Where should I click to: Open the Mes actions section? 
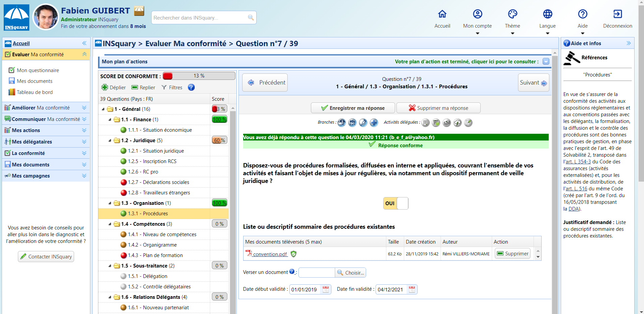46,130
